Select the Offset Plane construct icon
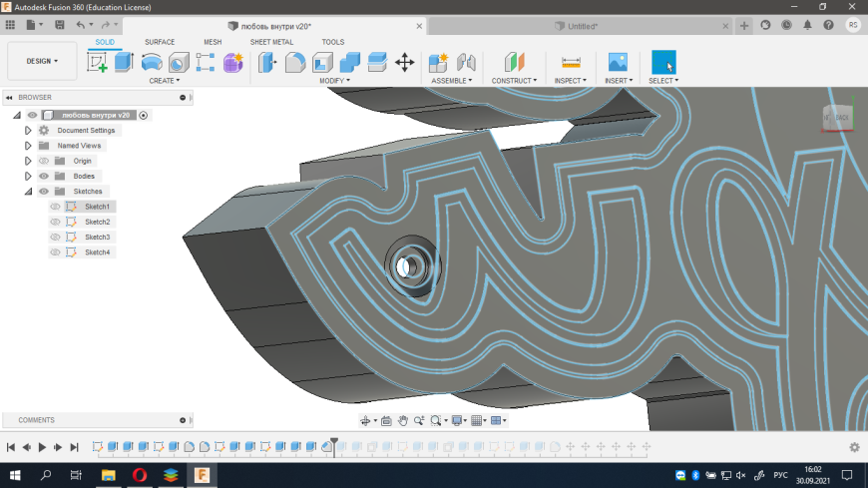868x488 pixels. pos(513,62)
